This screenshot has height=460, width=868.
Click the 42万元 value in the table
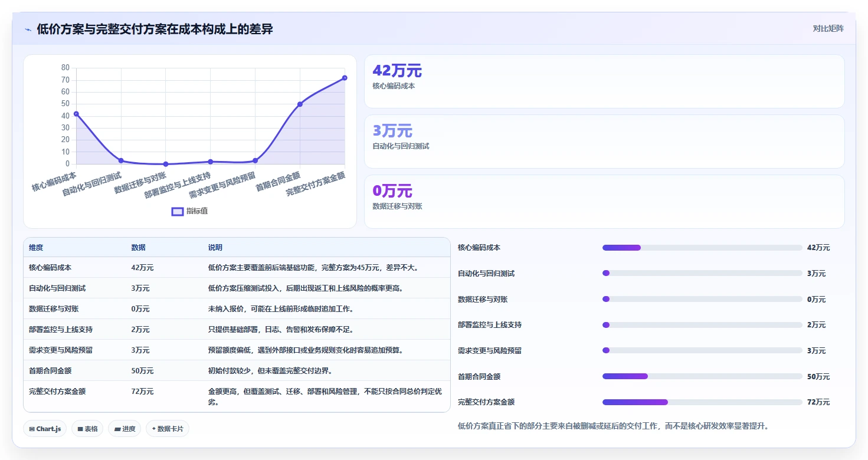[142, 268]
